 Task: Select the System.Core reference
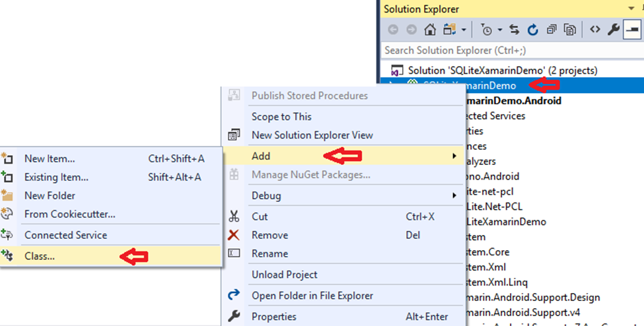487,251
